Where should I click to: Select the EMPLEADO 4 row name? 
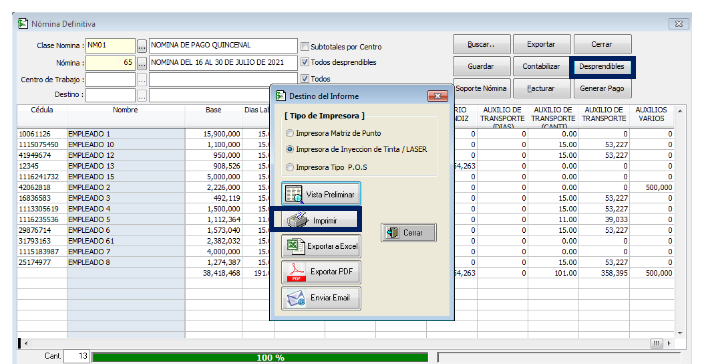pos(89,209)
